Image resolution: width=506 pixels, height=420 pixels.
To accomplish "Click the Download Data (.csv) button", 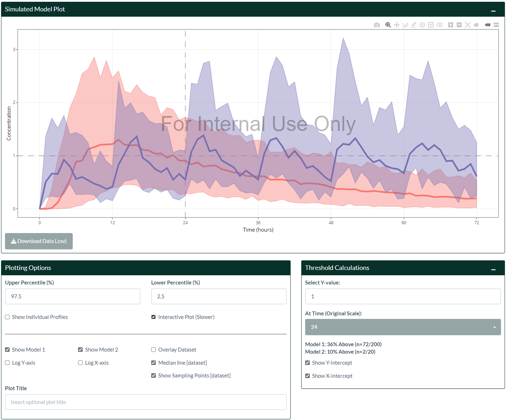I will tap(39, 241).
